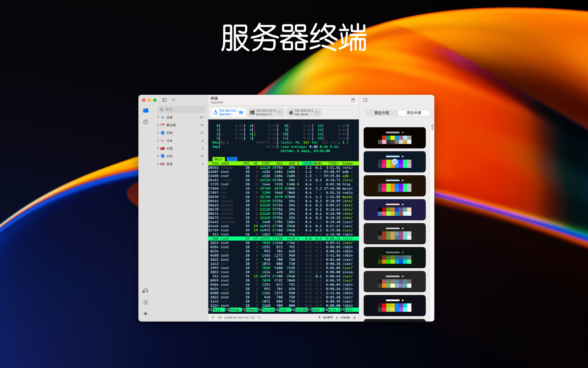This screenshot has width=588, height=368.
Task: Expand the 中国 group
Action: [x=158, y=149]
